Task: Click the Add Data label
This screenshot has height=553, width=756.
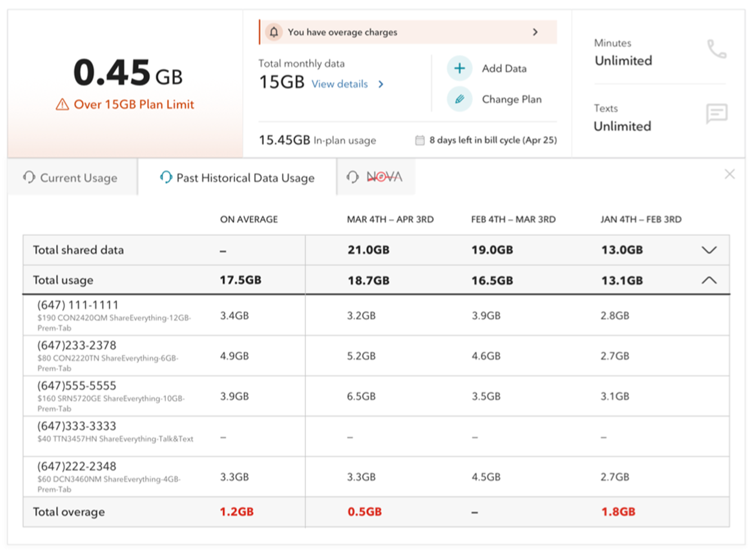Action: pyautogui.click(x=504, y=69)
